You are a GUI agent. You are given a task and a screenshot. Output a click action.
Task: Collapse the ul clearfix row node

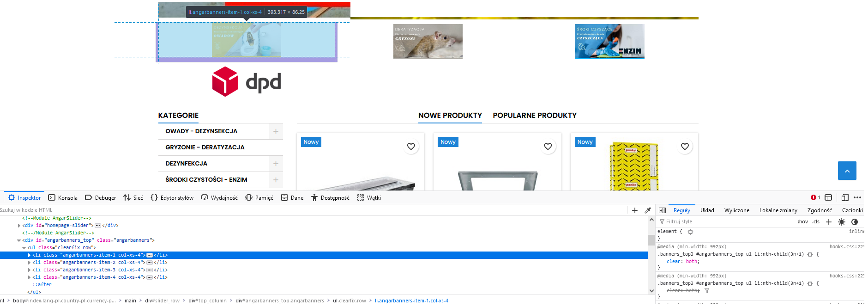[24, 248]
